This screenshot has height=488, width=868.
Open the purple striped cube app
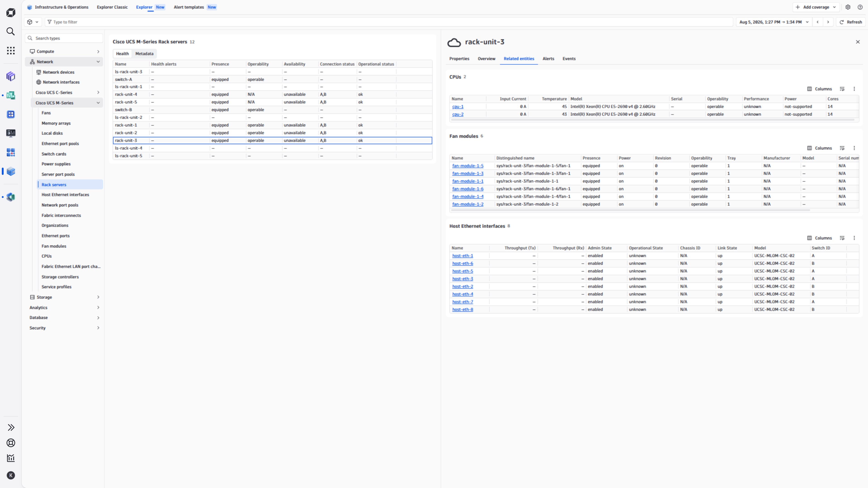[x=11, y=76]
